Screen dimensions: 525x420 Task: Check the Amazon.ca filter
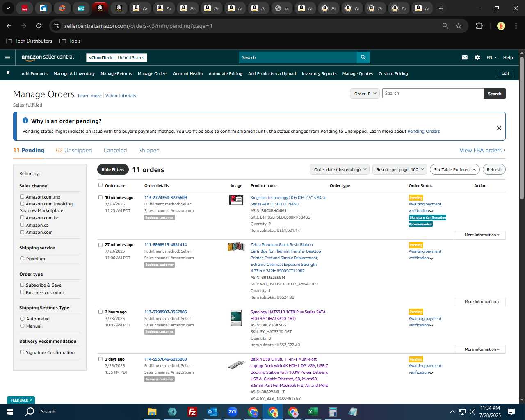click(x=22, y=225)
